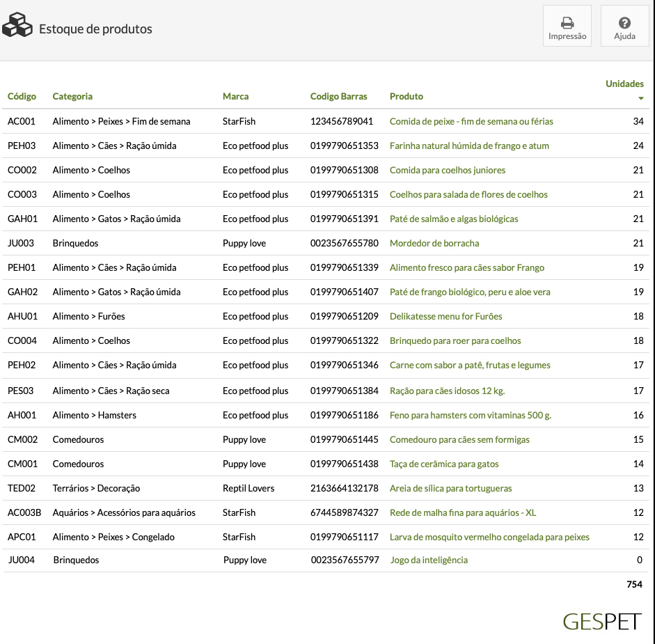Click the units value 13 for TED02
655x644 pixels.
click(638, 488)
